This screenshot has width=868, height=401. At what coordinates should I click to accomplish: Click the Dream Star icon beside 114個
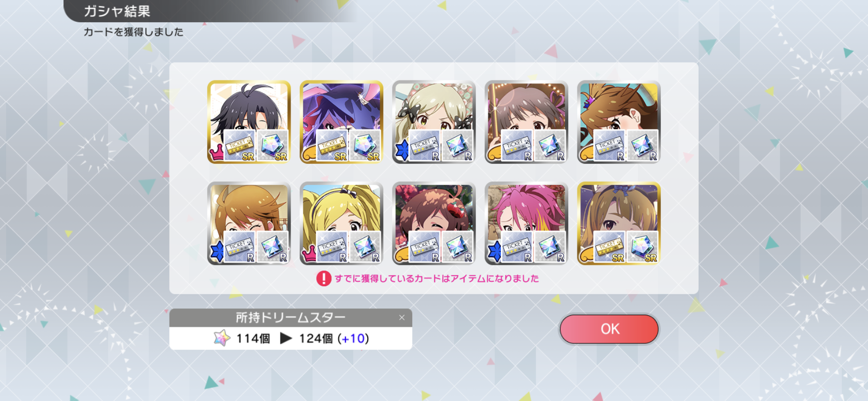coord(222,338)
